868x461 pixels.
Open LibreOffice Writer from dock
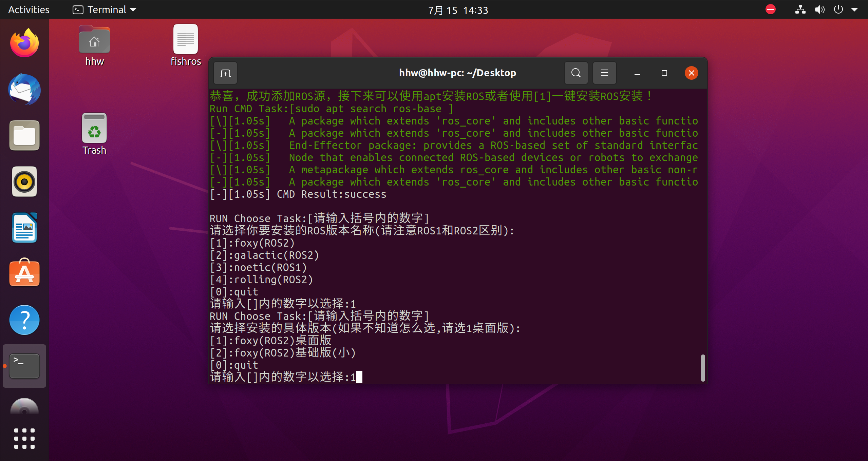point(24,228)
